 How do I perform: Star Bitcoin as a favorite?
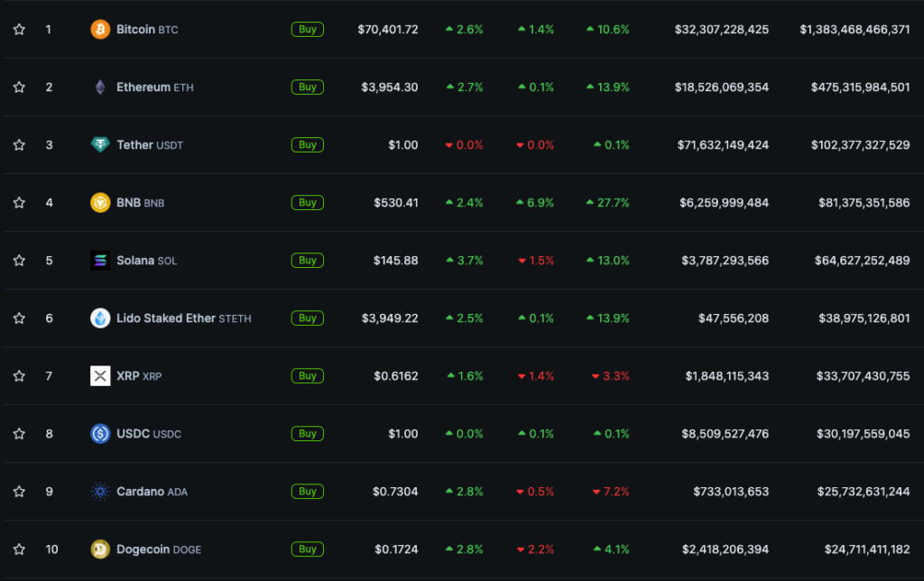(x=19, y=30)
